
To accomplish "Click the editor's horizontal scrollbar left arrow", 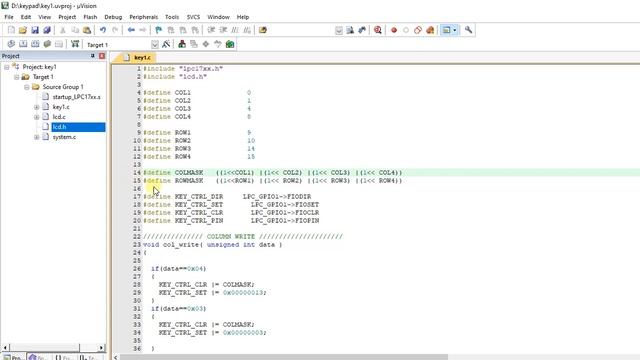I will [x=116, y=358].
